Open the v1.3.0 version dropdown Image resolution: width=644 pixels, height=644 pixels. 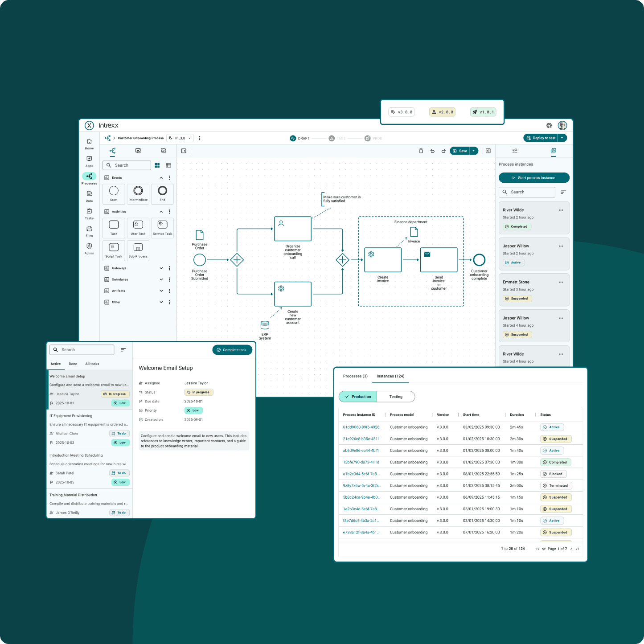(x=180, y=138)
